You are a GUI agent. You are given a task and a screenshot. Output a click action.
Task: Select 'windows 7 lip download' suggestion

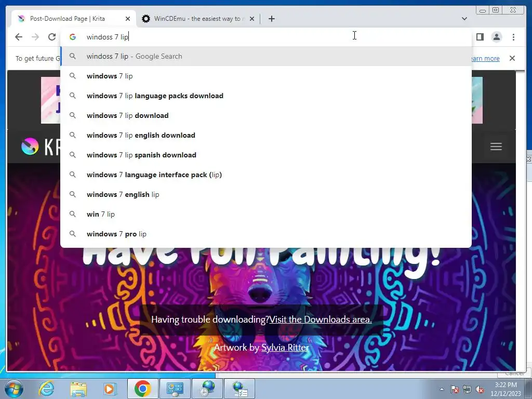(x=266, y=115)
